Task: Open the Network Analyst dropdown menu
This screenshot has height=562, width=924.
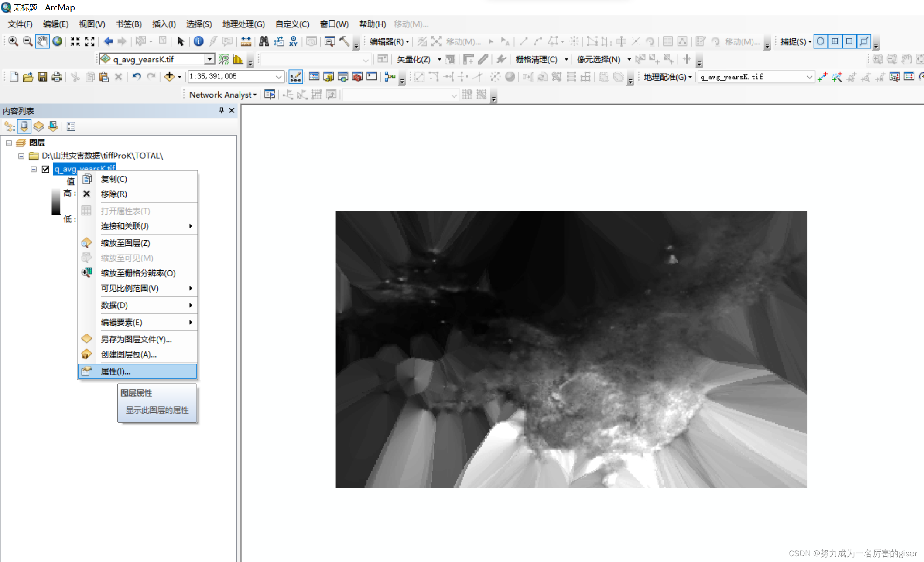Action: [x=222, y=95]
